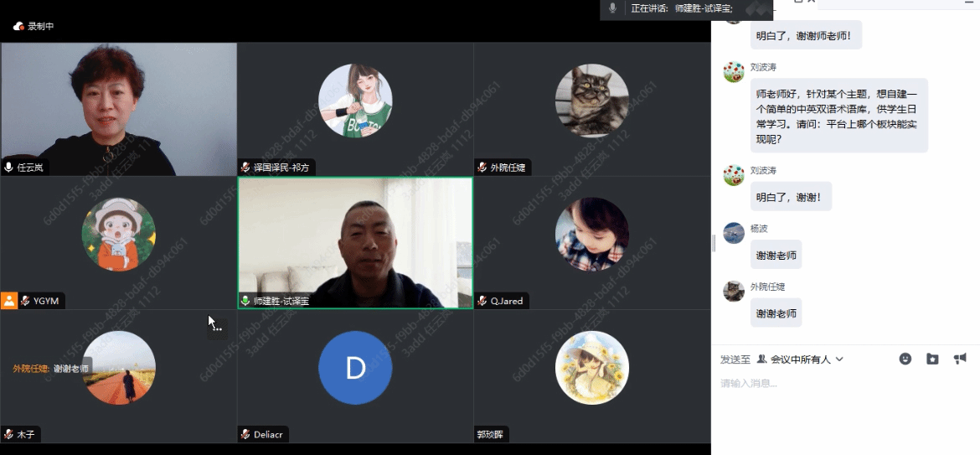Click the microphone icon for 任云岚
The image size is (980, 455).
tap(9, 167)
